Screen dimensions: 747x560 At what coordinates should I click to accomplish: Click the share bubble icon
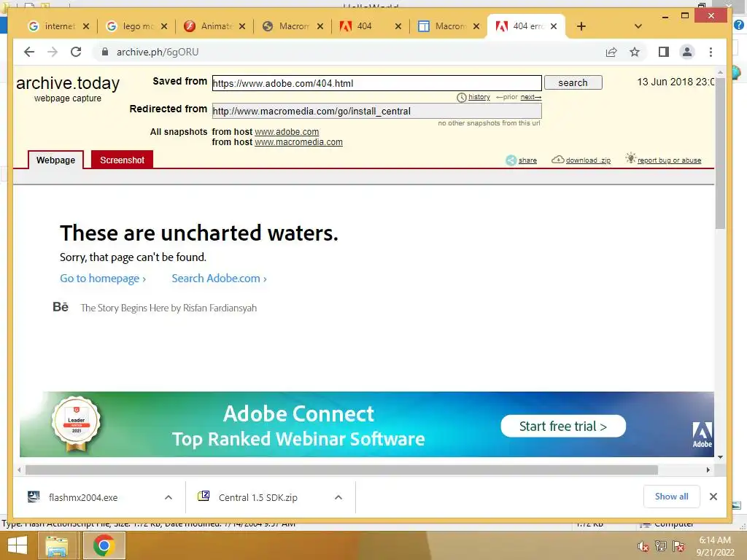tap(511, 160)
